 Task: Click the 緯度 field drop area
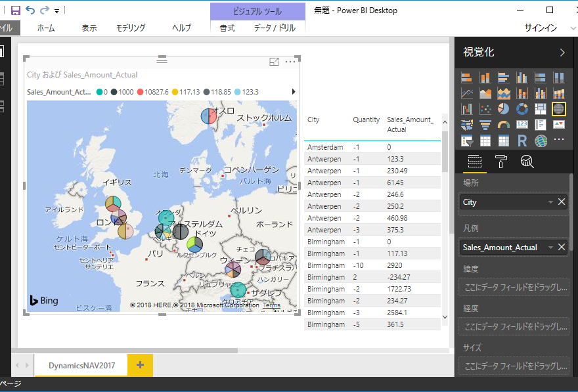[x=514, y=288]
